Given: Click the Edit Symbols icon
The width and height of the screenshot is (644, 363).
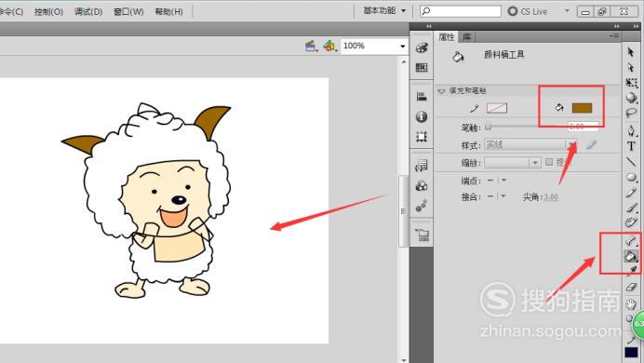Looking at the screenshot, I should pyautogui.click(x=329, y=46).
